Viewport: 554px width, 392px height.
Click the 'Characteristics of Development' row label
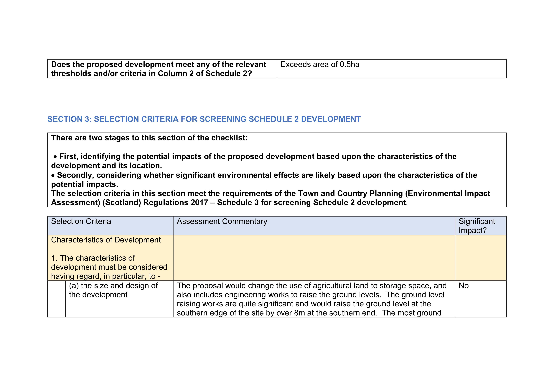click(x=106, y=240)
